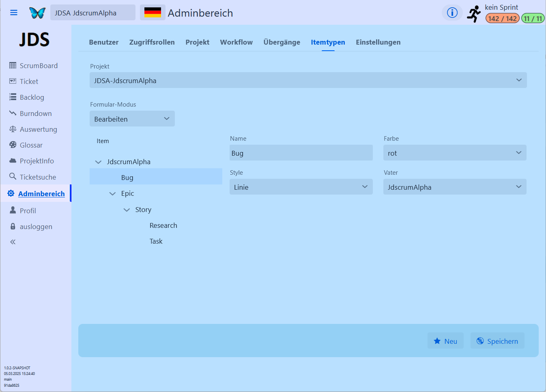Switch to the Workflow tab

point(236,42)
